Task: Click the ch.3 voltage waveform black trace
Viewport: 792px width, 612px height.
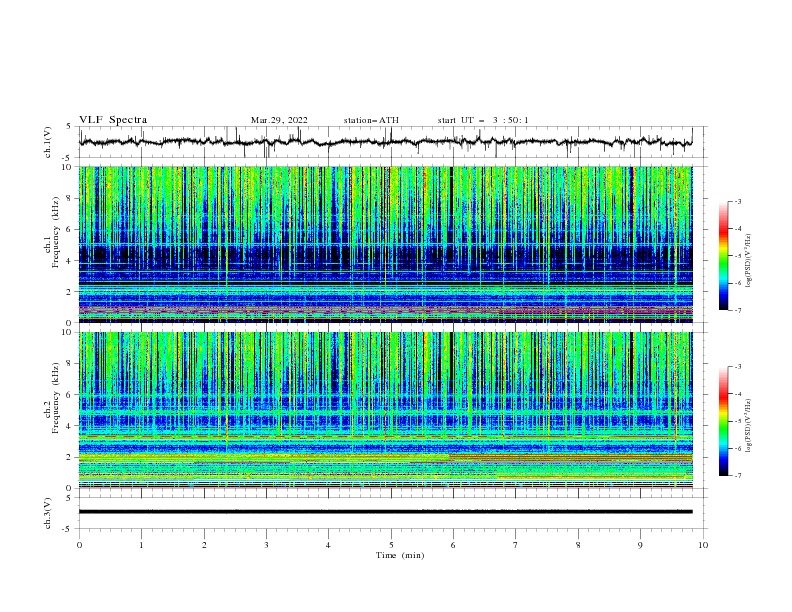Action: [386, 512]
